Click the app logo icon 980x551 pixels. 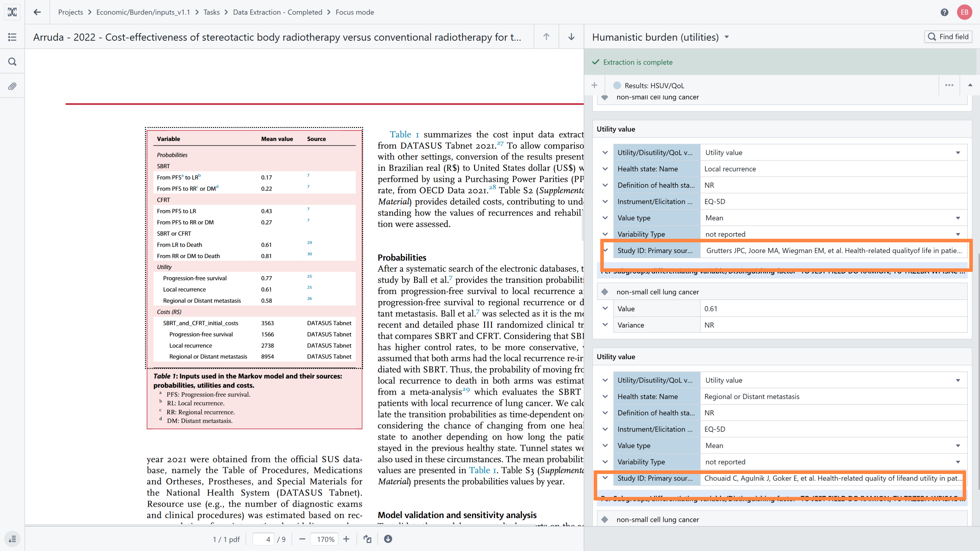12,12
